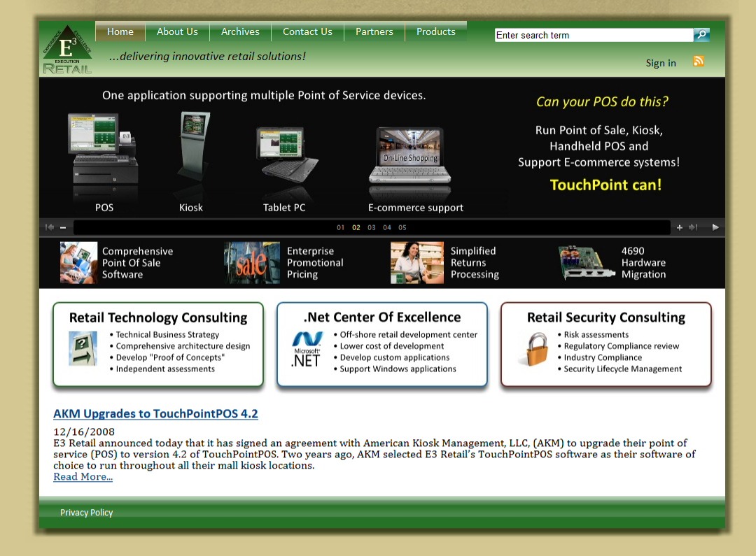
Task: Click Read More under the news article
Action: (83, 477)
